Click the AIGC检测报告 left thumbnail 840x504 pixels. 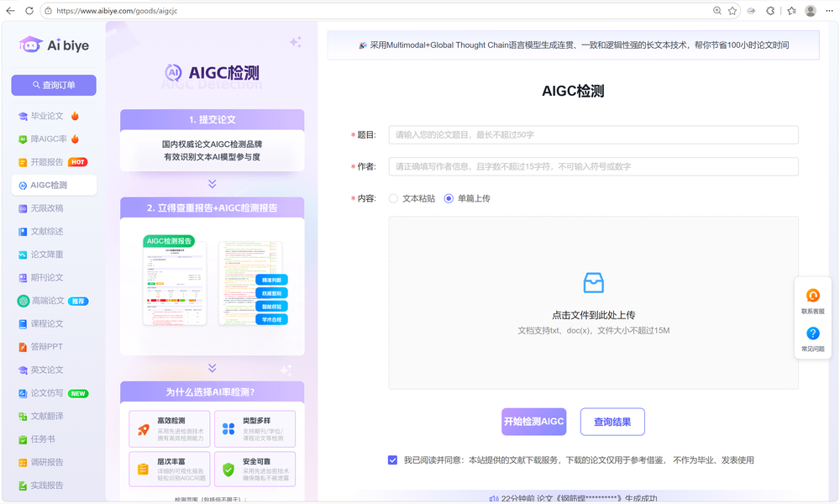point(175,281)
